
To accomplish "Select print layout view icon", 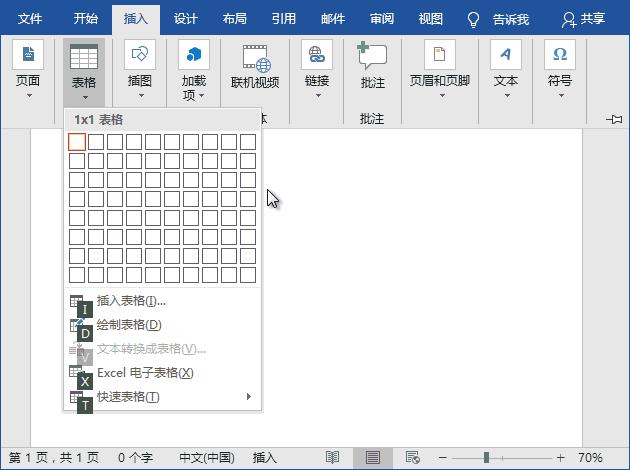I will point(372,458).
